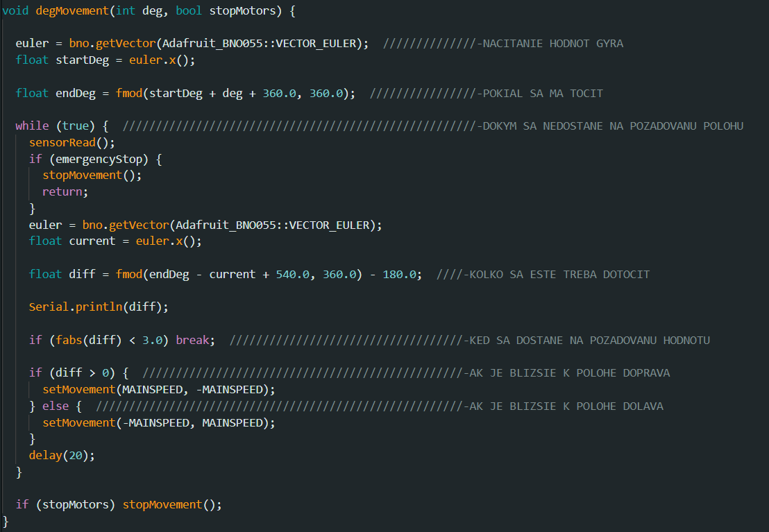
Task: Click the '180.0' numeric literal
Action: point(399,274)
